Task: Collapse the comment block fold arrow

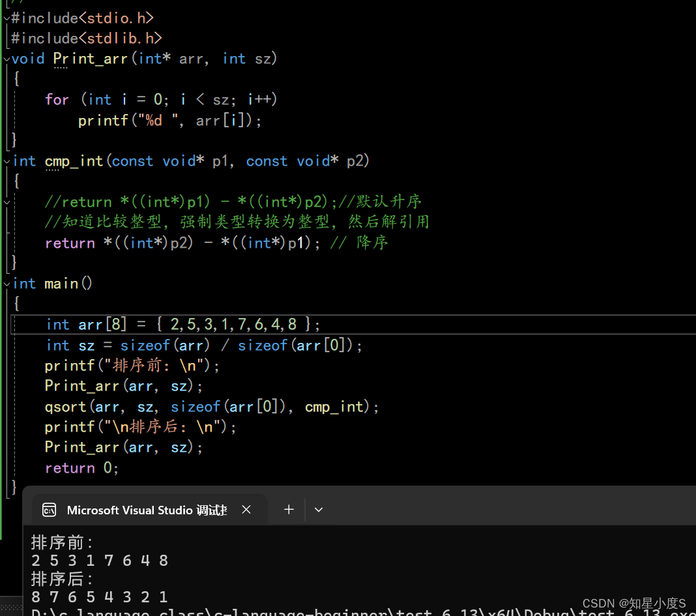Action: [7, 203]
